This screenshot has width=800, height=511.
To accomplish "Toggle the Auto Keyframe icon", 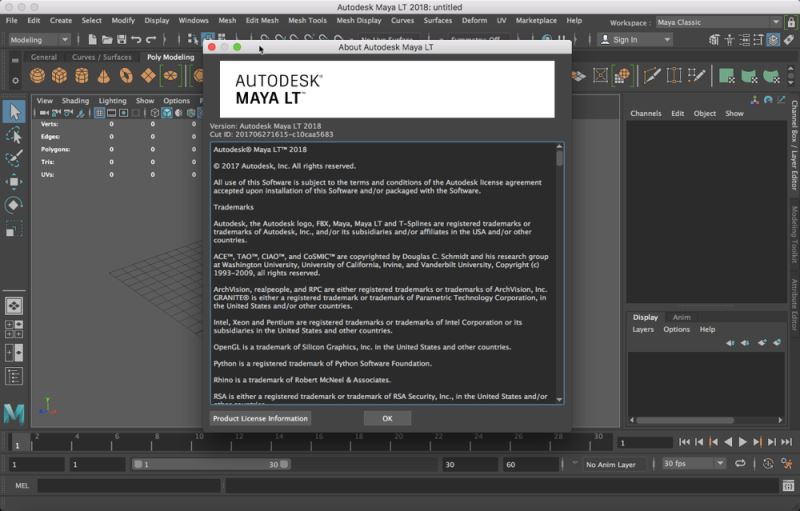I will click(x=768, y=464).
